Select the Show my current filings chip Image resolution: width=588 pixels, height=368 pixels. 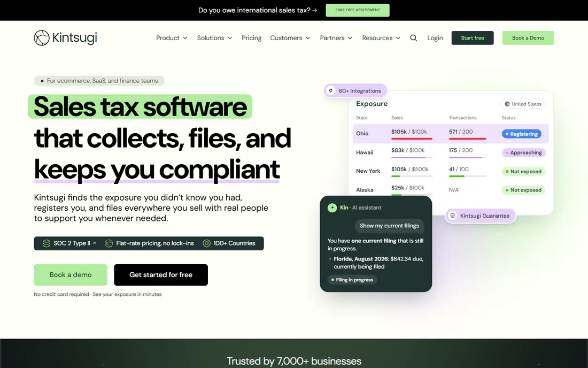pos(389,226)
